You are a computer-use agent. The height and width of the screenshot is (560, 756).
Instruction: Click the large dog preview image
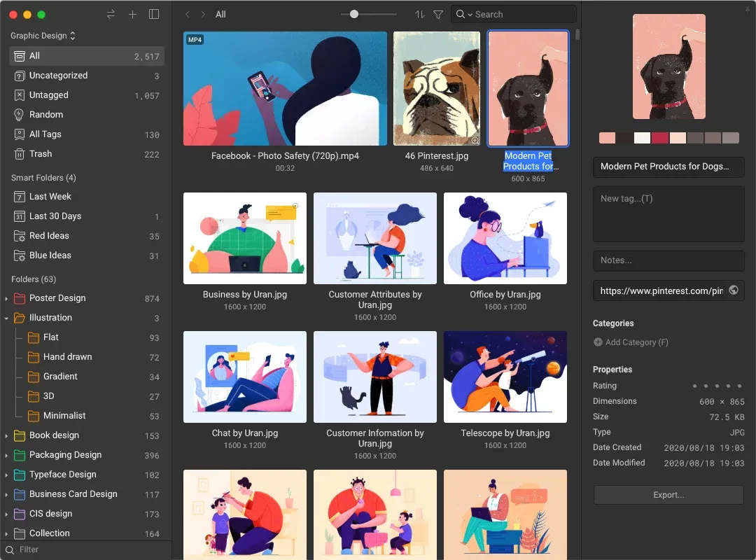[668, 66]
